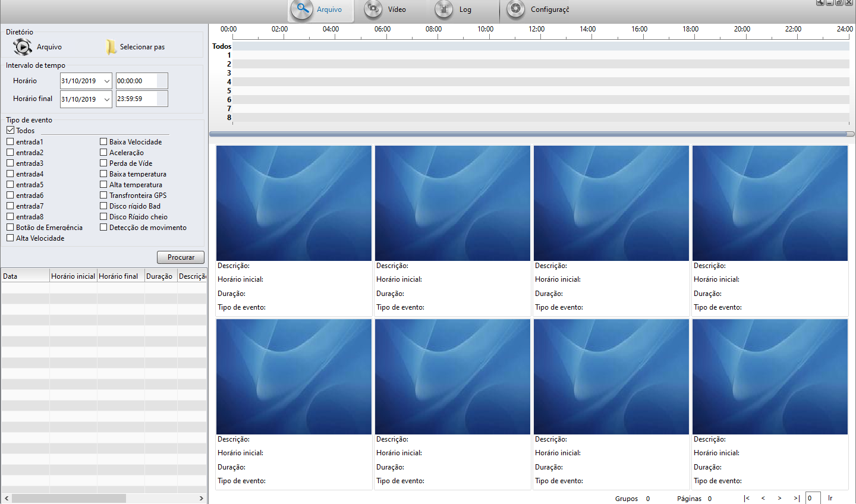The image size is (856, 504).
Task: Click the start time field showing 00:00:00
Action: pos(136,81)
